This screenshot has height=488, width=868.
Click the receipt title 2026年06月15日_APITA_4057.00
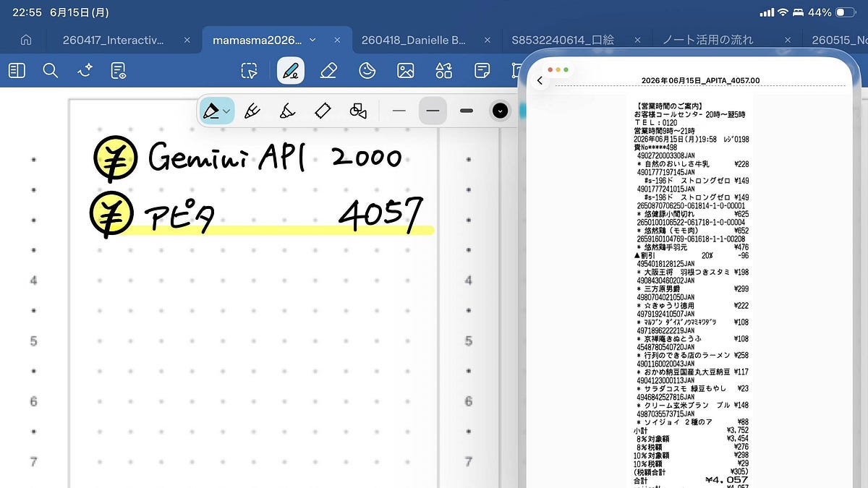(x=700, y=80)
